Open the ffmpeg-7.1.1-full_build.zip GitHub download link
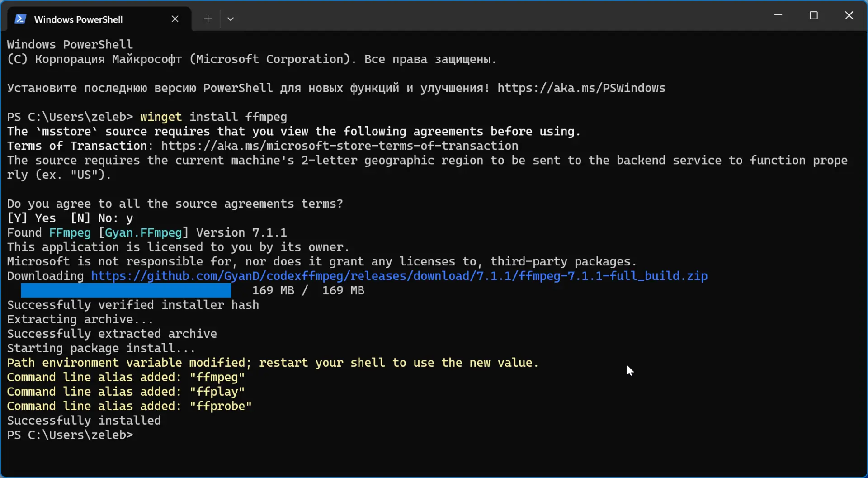The height and width of the screenshot is (478, 868). [x=399, y=276]
